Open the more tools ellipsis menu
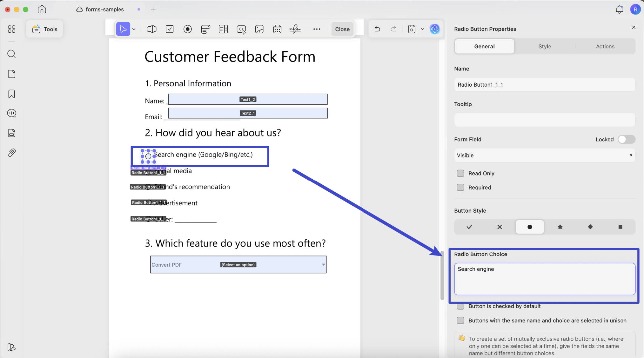Image resolution: width=644 pixels, height=358 pixels. pos(317,29)
